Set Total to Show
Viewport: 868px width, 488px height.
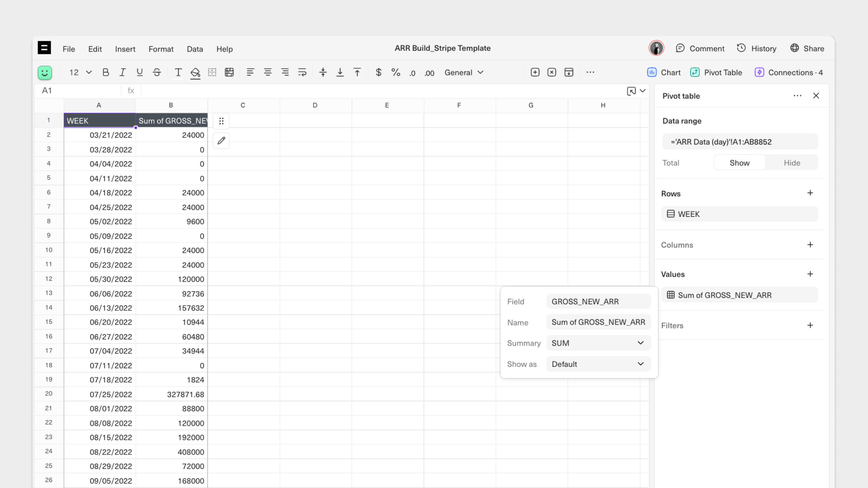click(739, 163)
